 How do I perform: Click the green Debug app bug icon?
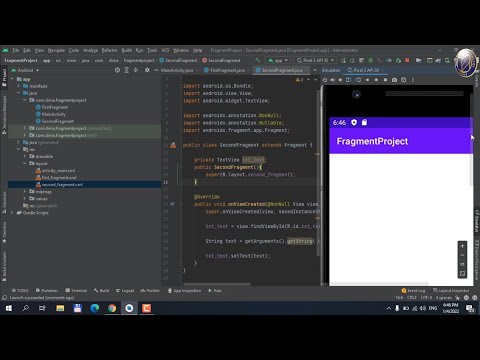370,60
